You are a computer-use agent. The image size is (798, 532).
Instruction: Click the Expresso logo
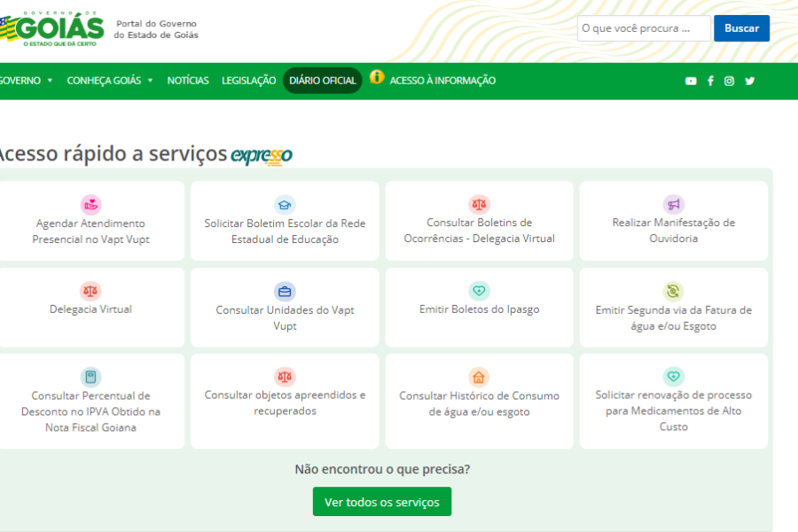[x=262, y=155]
